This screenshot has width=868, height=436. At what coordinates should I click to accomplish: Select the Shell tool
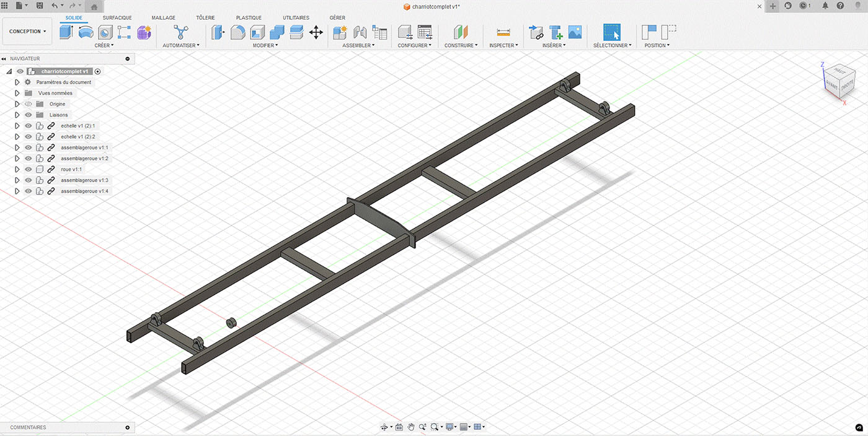click(x=257, y=32)
